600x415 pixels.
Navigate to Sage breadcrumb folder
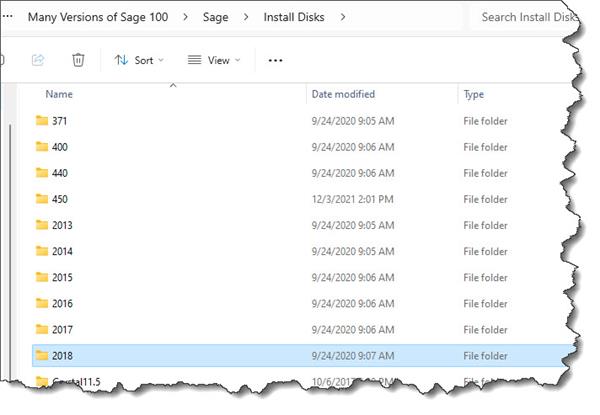pyautogui.click(x=215, y=17)
